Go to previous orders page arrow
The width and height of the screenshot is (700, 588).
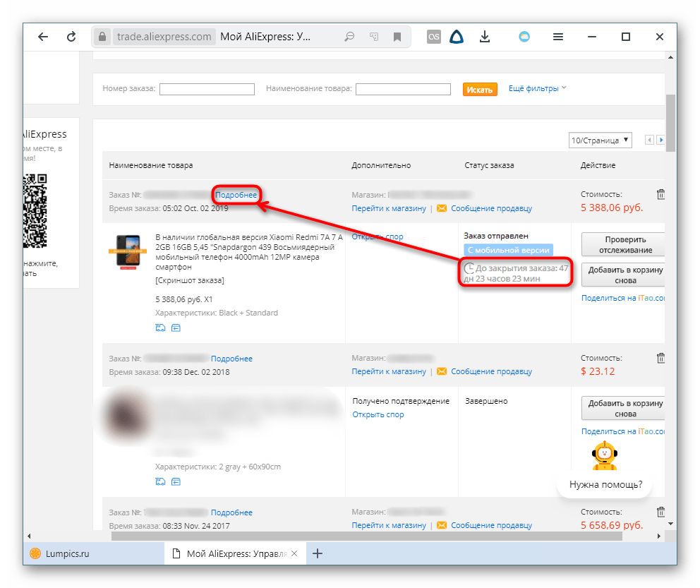(x=650, y=140)
